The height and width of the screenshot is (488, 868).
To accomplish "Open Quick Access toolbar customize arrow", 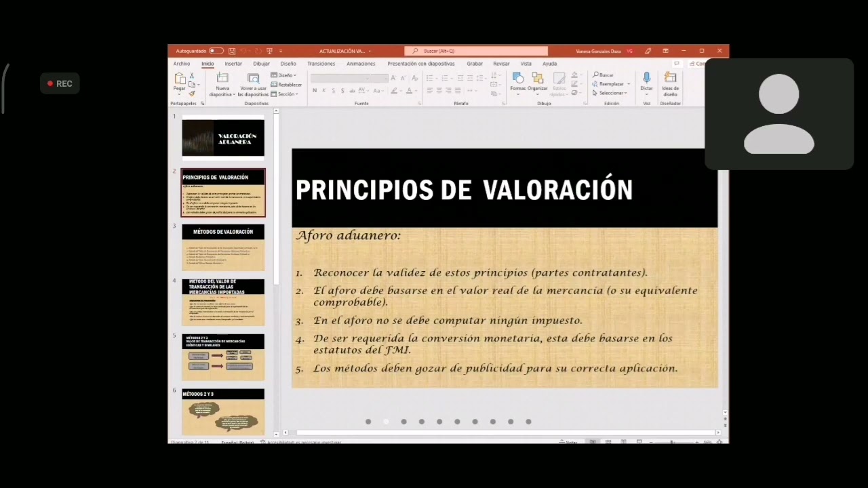I will click(281, 51).
